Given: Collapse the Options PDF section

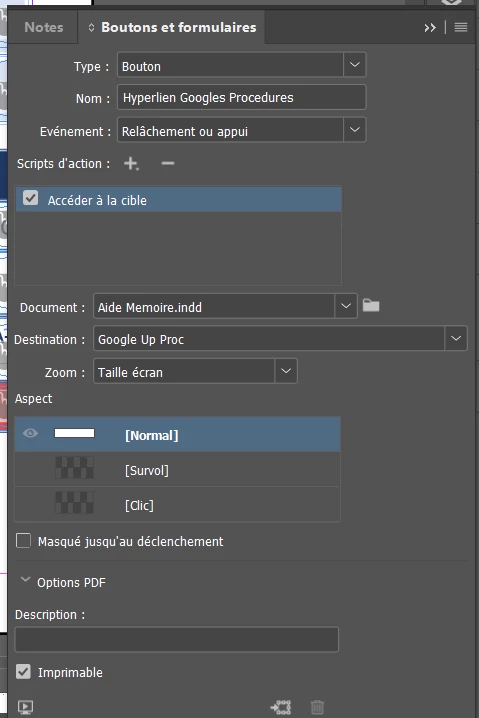Looking at the screenshot, I should tap(26, 580).
